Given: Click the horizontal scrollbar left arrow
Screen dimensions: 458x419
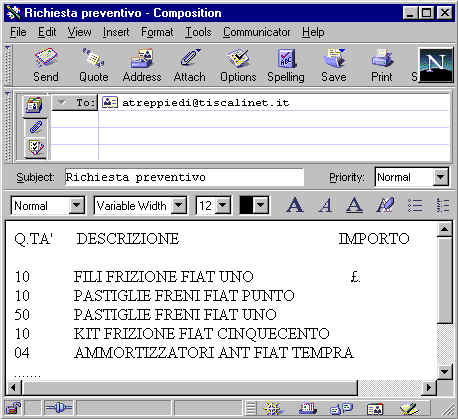Looking at the screenshot, I should coord(14,388).
